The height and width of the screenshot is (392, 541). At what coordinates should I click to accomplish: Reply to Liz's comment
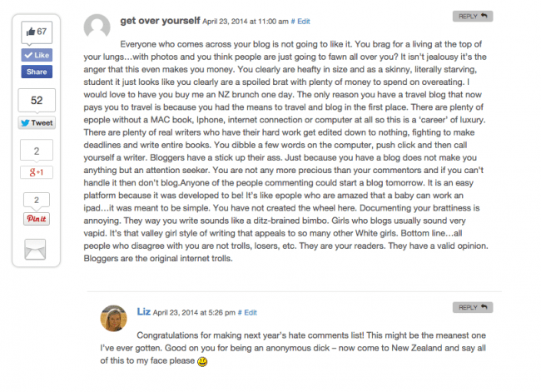coord(475,307)
